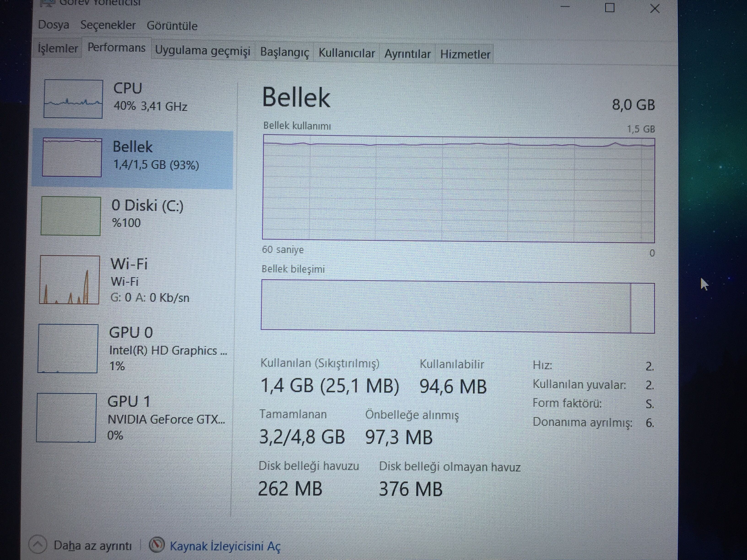Image resolution: width=747 pixels, height=560 pixels.
Task: Click the 0 Diski (C:) graph thumbnail
Action: click(x=70, y=216)
